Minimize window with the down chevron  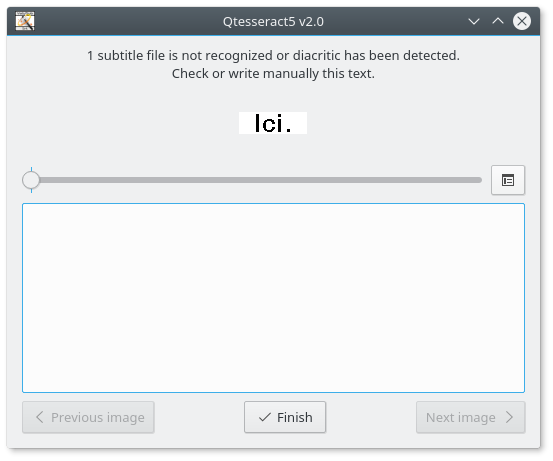(474, 22)
